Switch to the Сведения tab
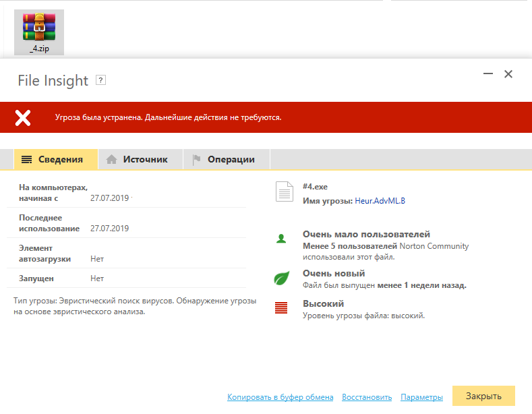Viewport: 532px width, 414px height. coord(56,159)
